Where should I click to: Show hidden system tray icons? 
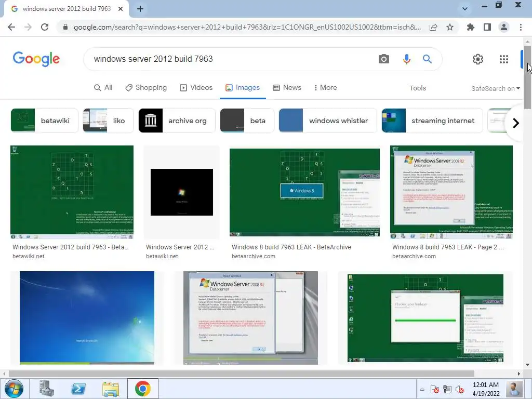click(422, 389)
